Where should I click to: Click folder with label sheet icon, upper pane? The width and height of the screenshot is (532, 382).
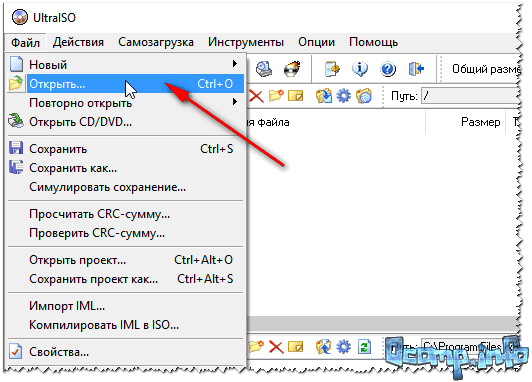coord(364,96)
